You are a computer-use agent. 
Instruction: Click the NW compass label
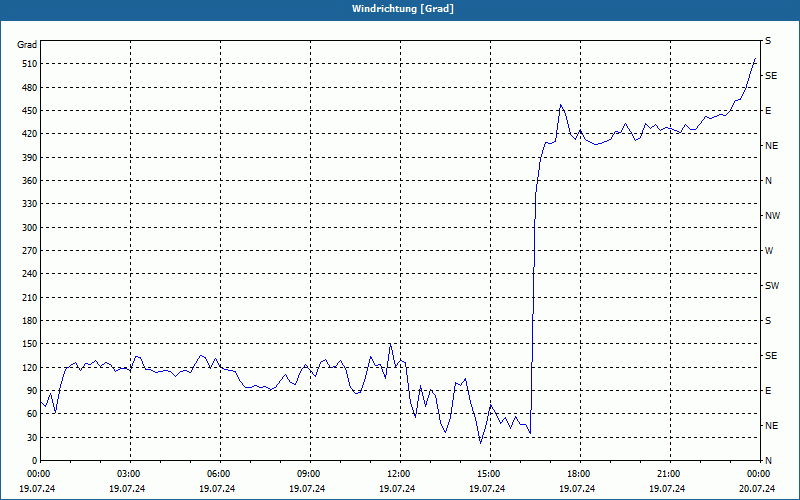(772, 216)
